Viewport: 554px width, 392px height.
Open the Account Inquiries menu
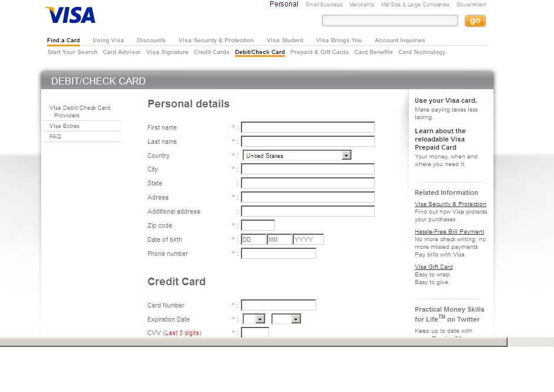click(x=399, y=40)
